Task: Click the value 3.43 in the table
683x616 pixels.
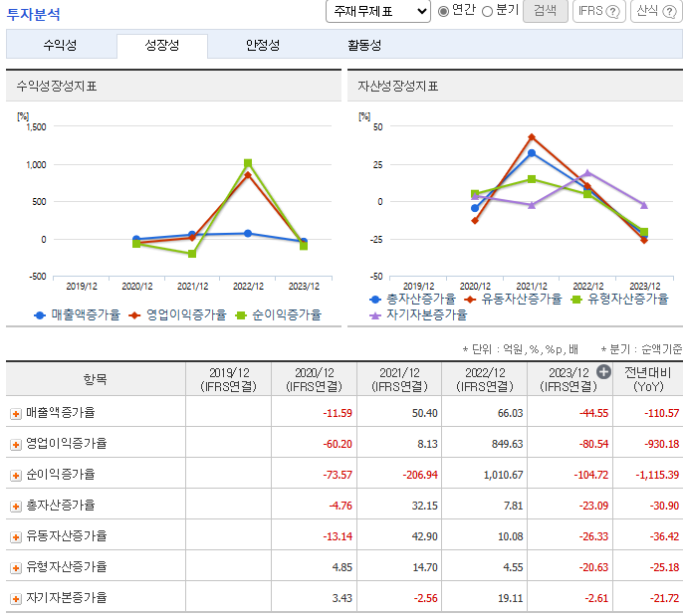Action: click(341, 599)
